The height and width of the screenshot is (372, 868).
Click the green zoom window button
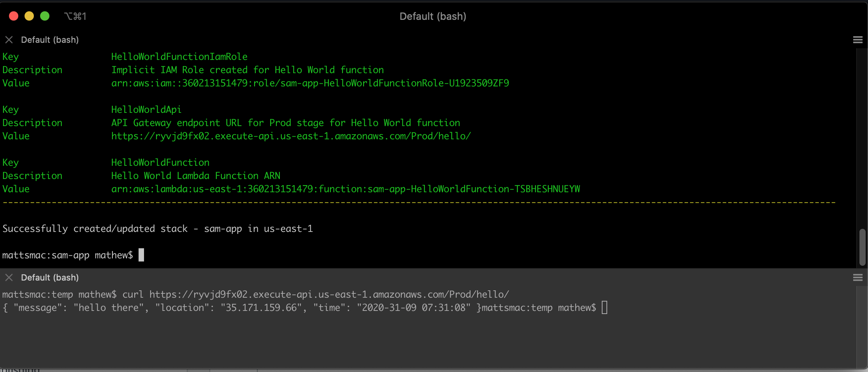(45, 16)
